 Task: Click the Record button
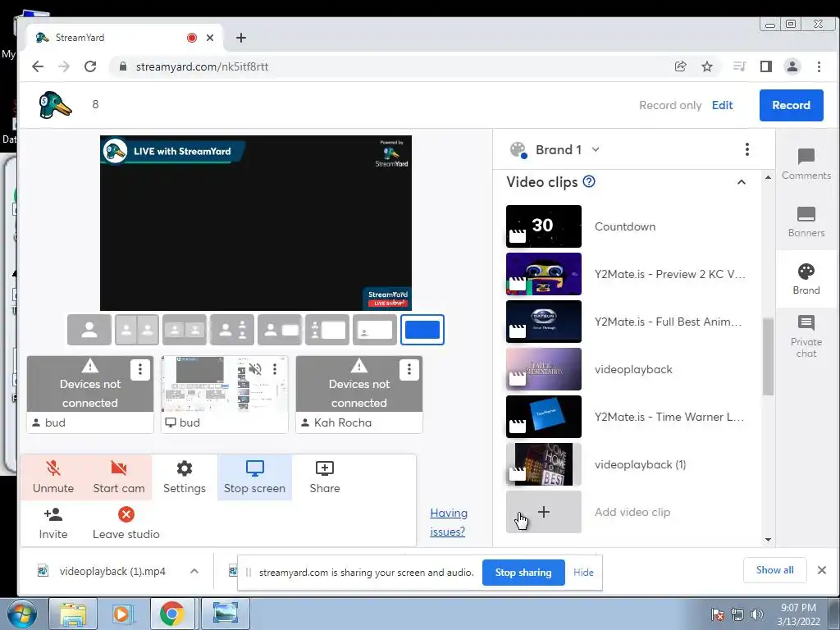pos(791,105)
